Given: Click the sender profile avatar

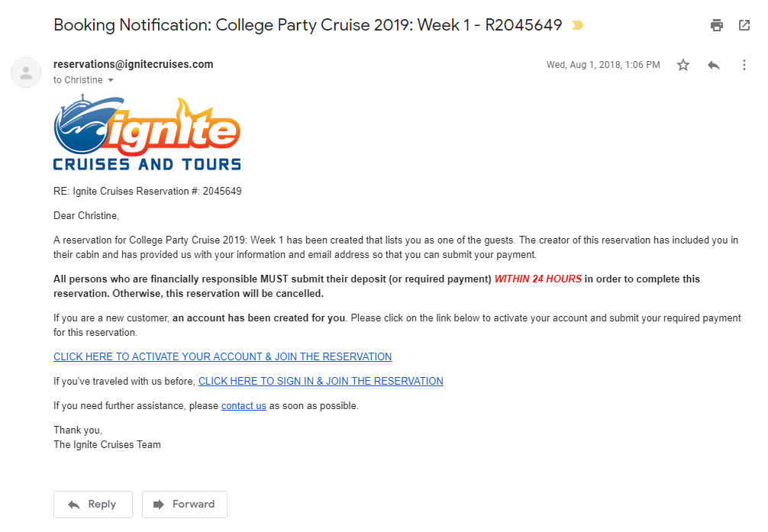Looking at the screenshot, I should pyautogui.click(x=26, y=73).
